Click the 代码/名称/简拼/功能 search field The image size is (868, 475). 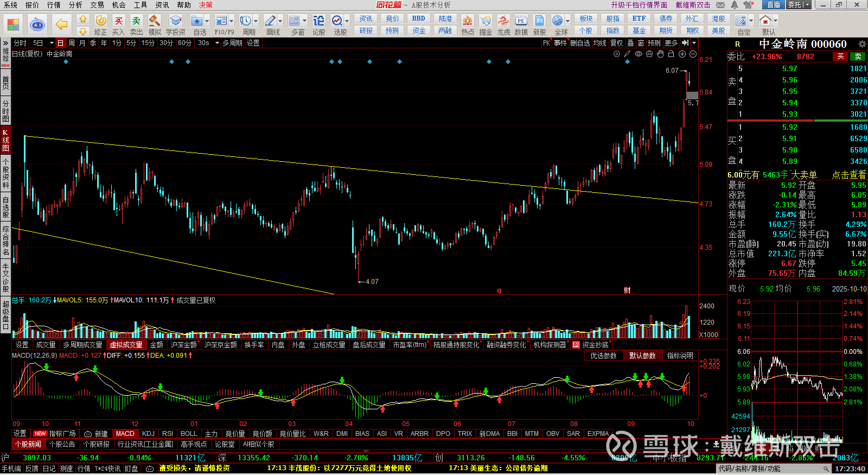[x=774, y=468]
